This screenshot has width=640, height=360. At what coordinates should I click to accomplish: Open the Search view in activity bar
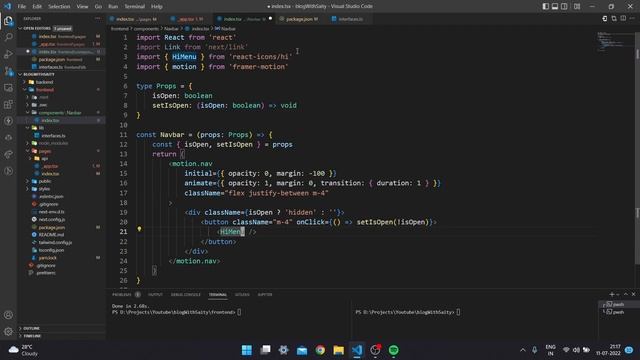8,38
